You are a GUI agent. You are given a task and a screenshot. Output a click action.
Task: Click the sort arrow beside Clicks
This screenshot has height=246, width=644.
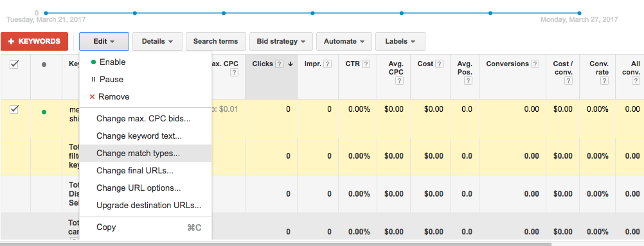pyautogui.click(x=291, y=64)
